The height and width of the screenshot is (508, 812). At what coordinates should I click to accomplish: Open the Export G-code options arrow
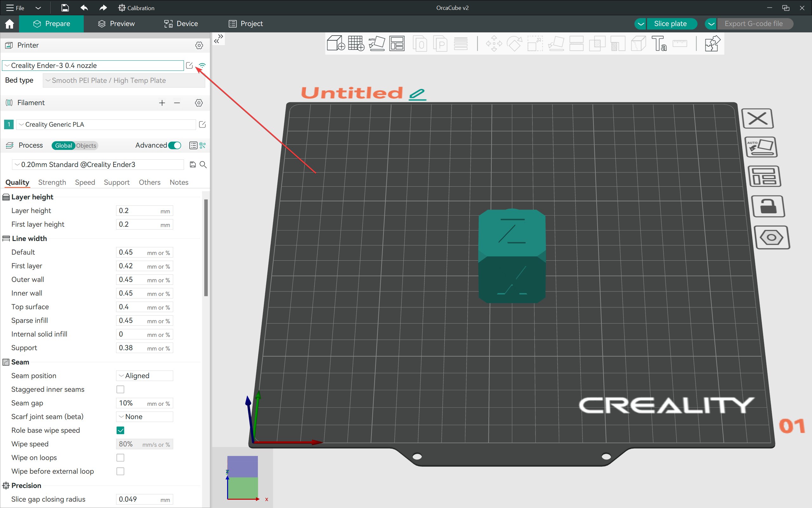point(711,24)
